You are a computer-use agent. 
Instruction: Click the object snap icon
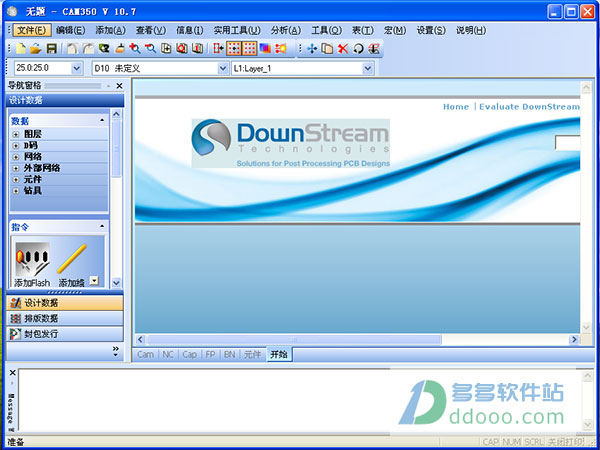218,48
